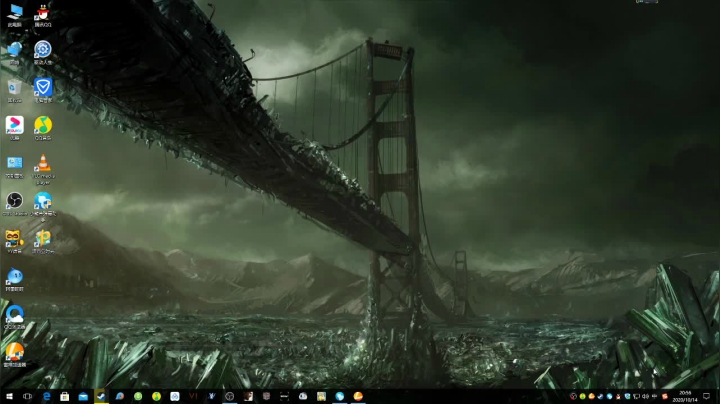
Task: Open the taskbar clock and date
Action: 685,396
